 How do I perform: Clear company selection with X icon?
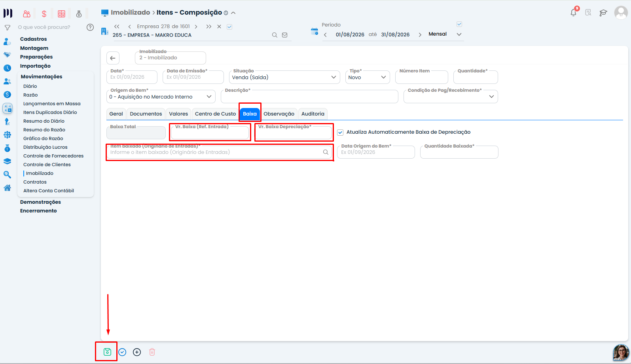219,27
